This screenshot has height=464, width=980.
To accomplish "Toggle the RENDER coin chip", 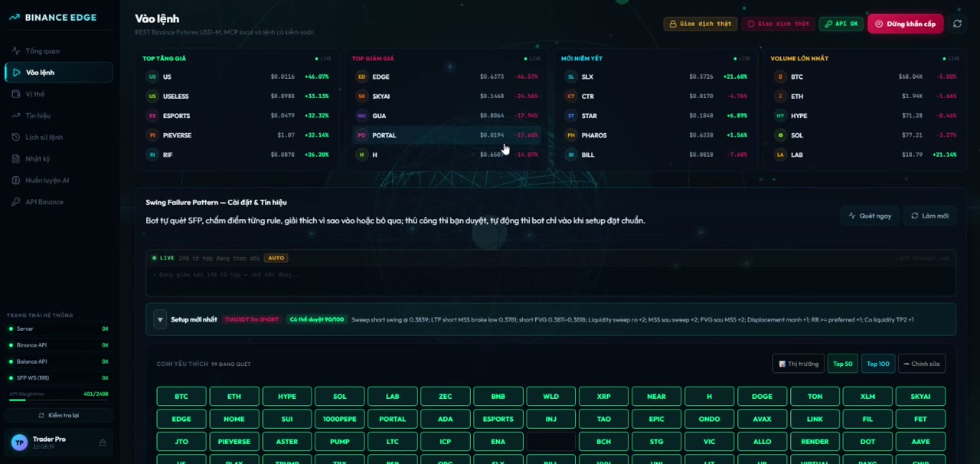I will click(x=815, y=441).
